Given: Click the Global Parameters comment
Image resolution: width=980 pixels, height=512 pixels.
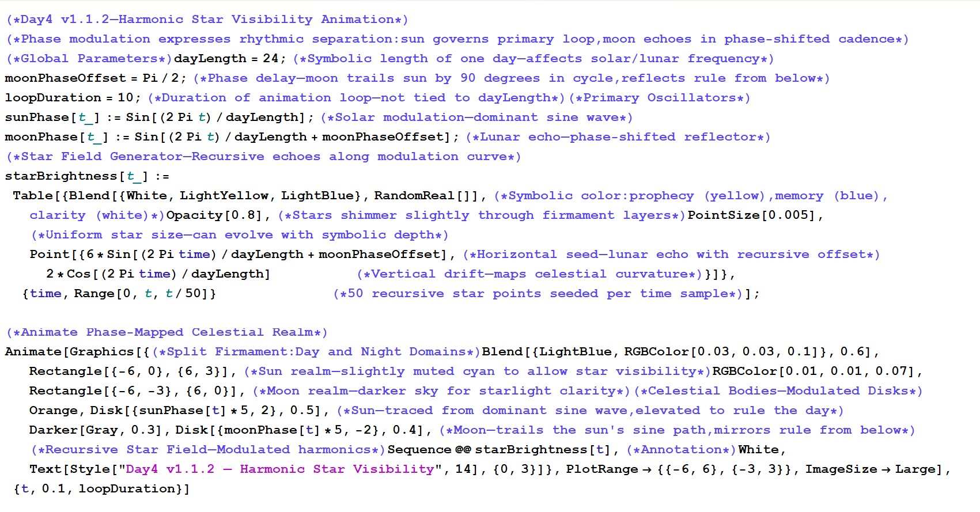Looking at the screenshot, I should coord(89,59).
